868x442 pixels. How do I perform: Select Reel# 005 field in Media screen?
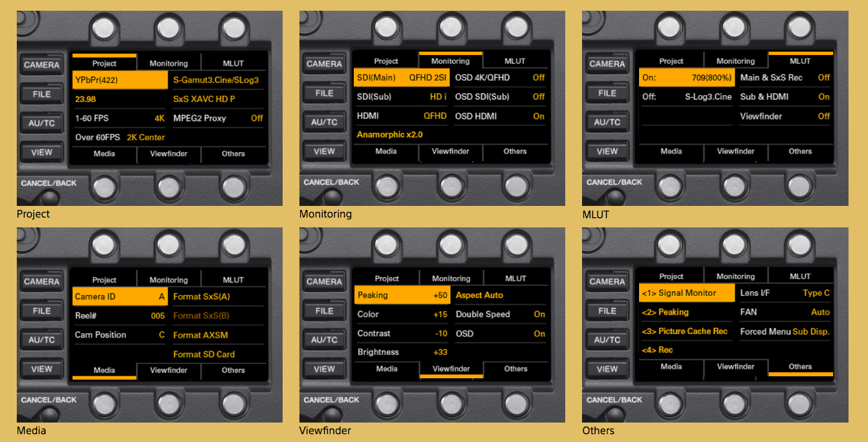coord(119,315)
